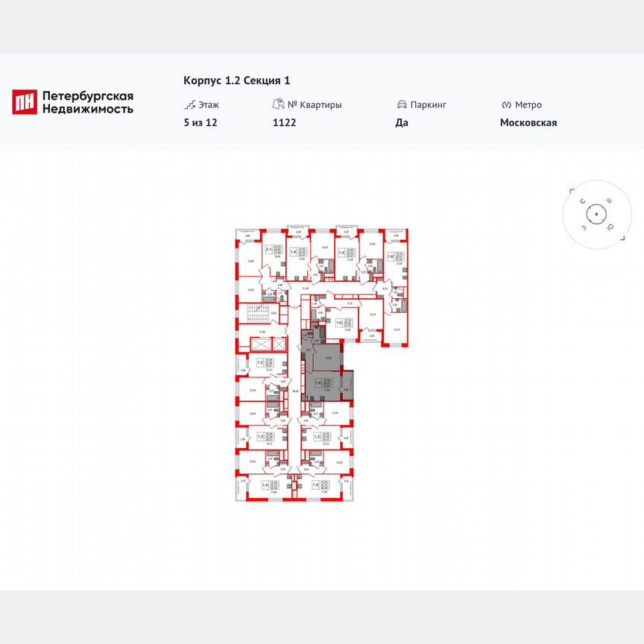644x644 pixels.
Task: Click the 1.6 label inside the gray apartment
Action: coord(318,383)
